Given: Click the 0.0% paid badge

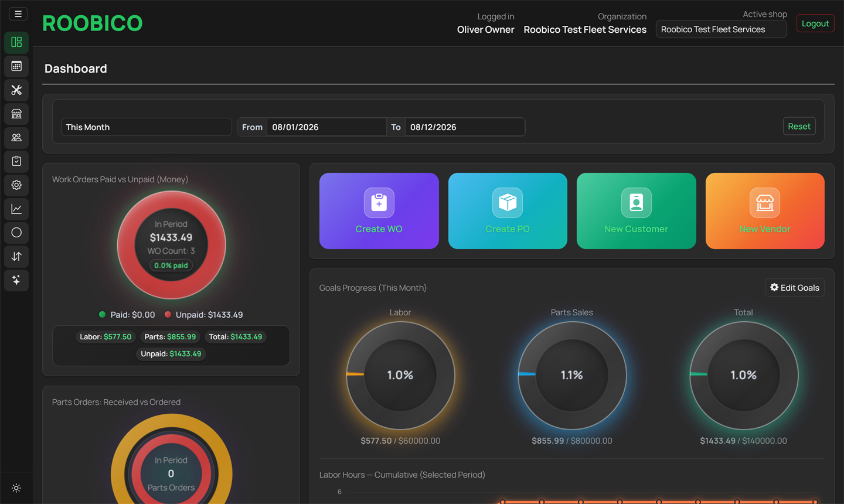Looking at the screenshot, I should pos(171,265).
